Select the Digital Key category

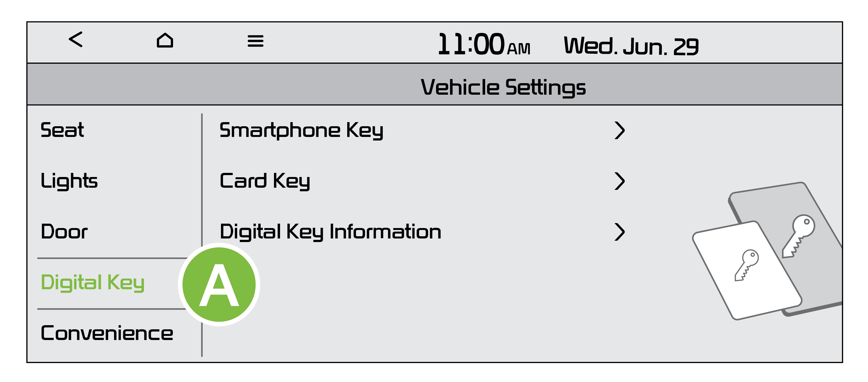(x=93, y=283)
